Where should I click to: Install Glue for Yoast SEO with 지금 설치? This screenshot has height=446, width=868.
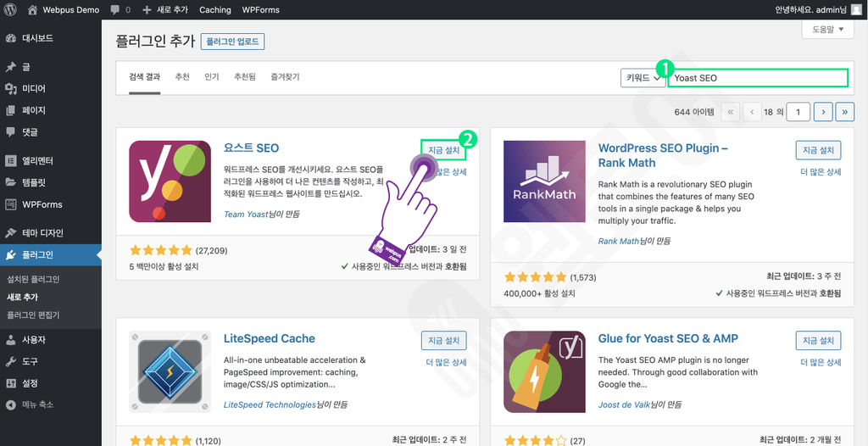click(818, 340)
